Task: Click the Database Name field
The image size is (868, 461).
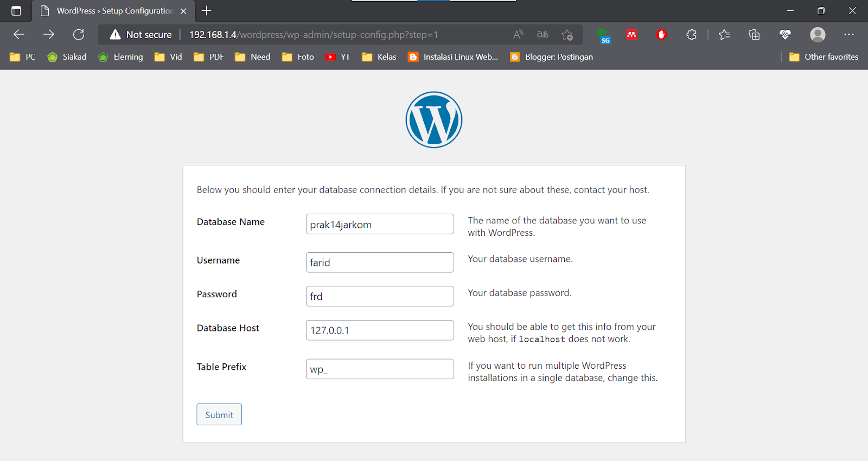Action: 380,224
